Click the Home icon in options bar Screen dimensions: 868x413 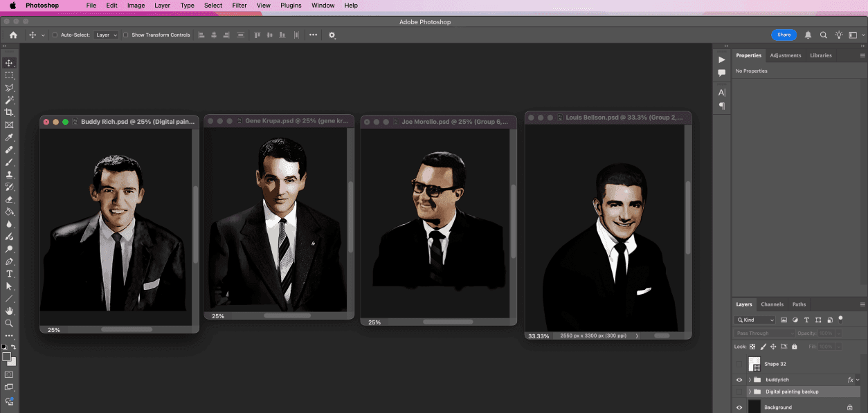13,35
